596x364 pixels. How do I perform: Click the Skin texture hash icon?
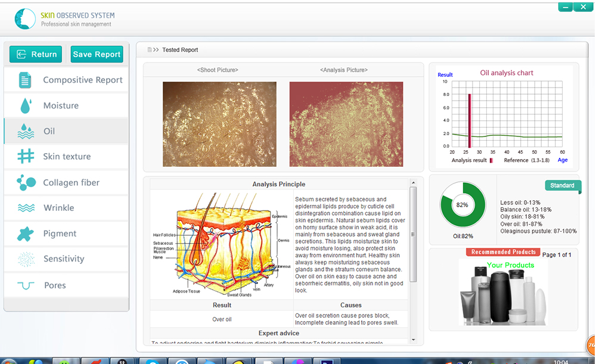click(26, 157)
